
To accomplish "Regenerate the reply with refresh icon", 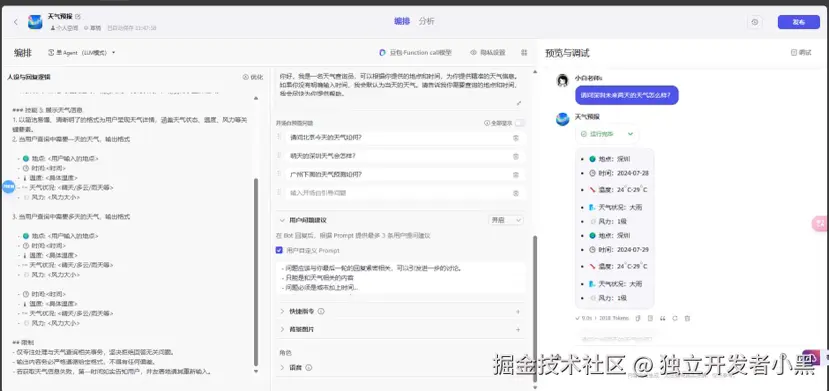I will tap(675, 318).
